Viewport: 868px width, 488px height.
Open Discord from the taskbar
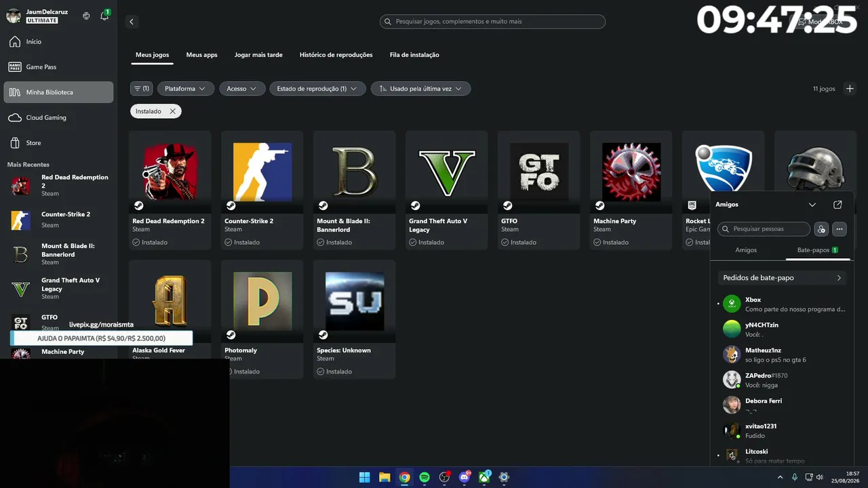[x=465, y=477]
